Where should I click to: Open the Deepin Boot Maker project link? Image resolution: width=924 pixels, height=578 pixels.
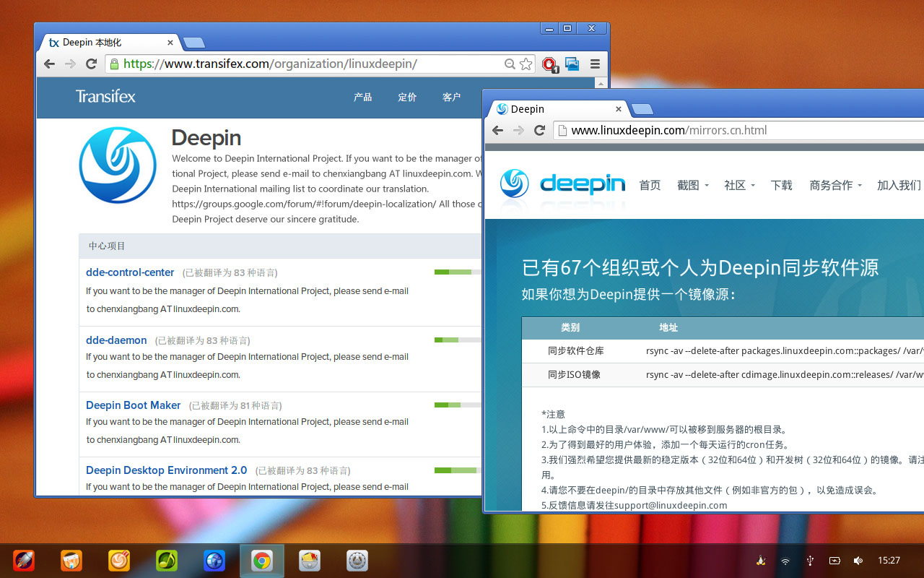tap(133, 405)
